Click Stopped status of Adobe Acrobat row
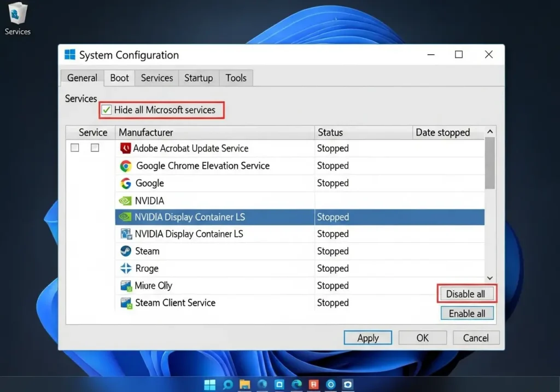 coord(333,149)
